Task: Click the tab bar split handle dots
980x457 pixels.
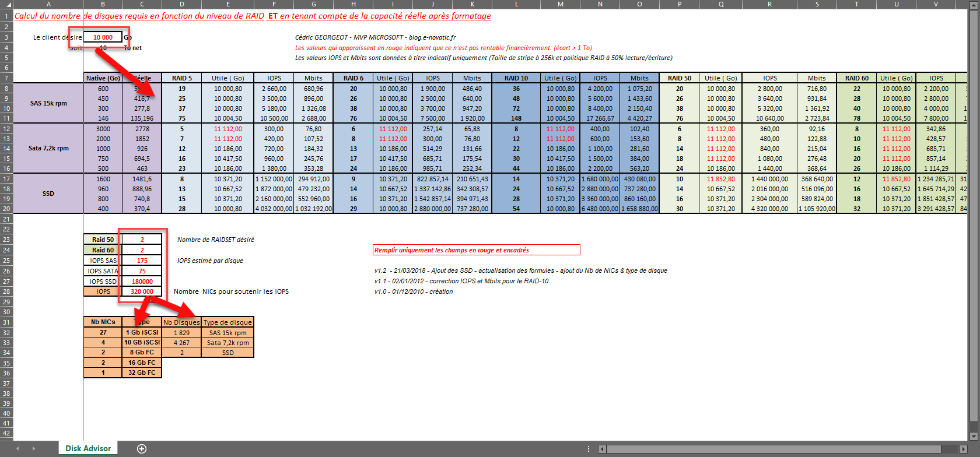Action: [588, 449]
